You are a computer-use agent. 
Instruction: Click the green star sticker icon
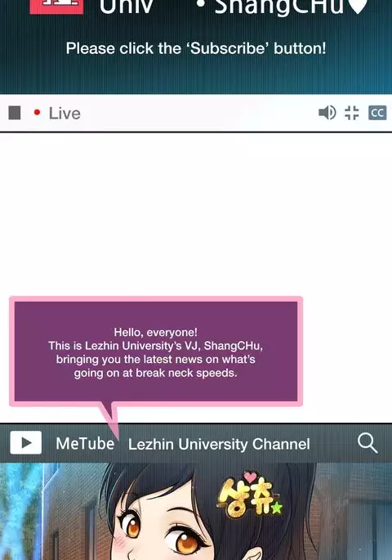pos(277,508)
